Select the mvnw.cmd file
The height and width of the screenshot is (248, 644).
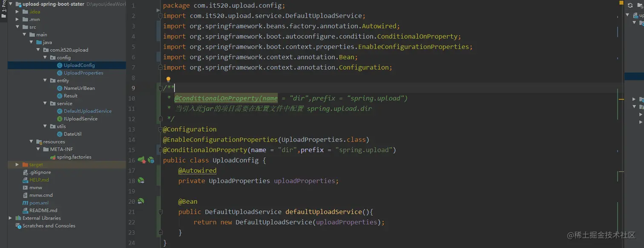(x=41, y=195)
